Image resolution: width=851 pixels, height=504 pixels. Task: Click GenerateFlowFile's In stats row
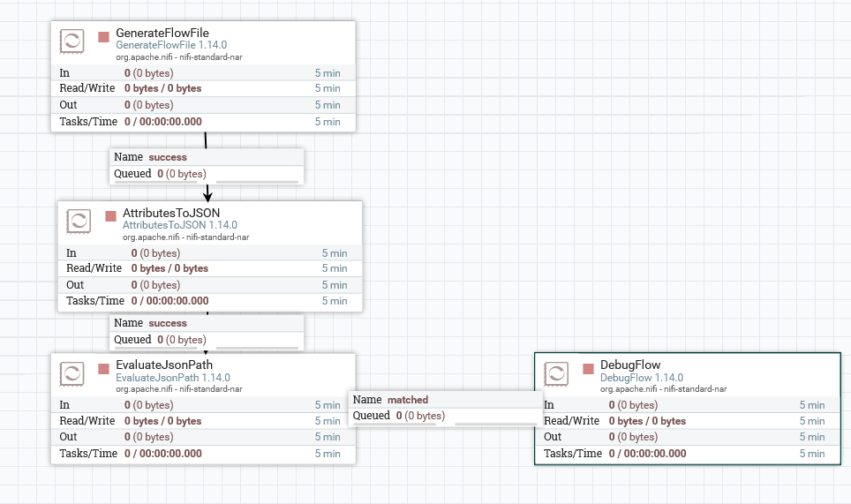(x=203, y=72)
